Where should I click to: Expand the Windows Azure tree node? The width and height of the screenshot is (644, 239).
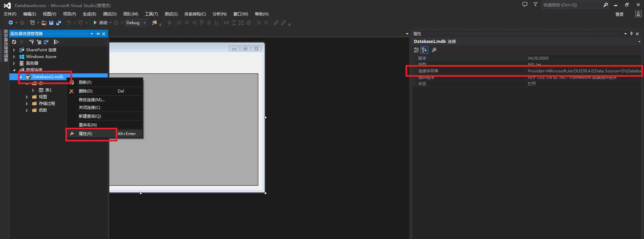[14, 57]
